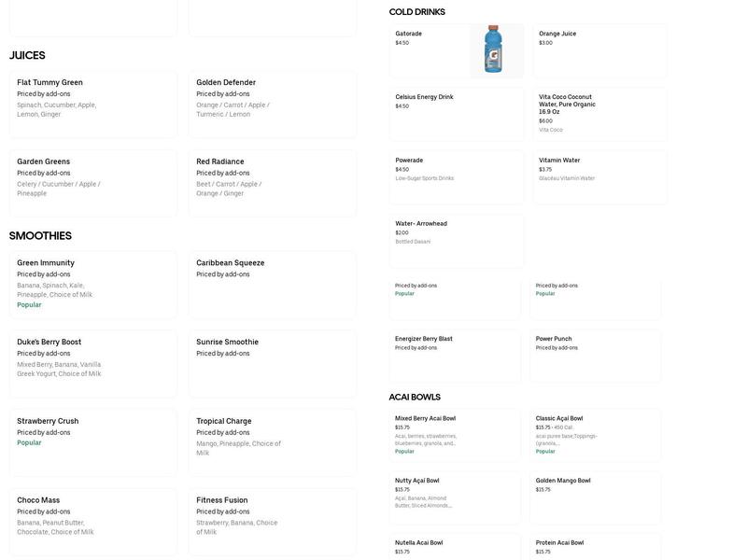This screenshot has width=747, height=560.
Task: Open Duke's Berry Boost smoothie
Action: click(x=93, y=363)
